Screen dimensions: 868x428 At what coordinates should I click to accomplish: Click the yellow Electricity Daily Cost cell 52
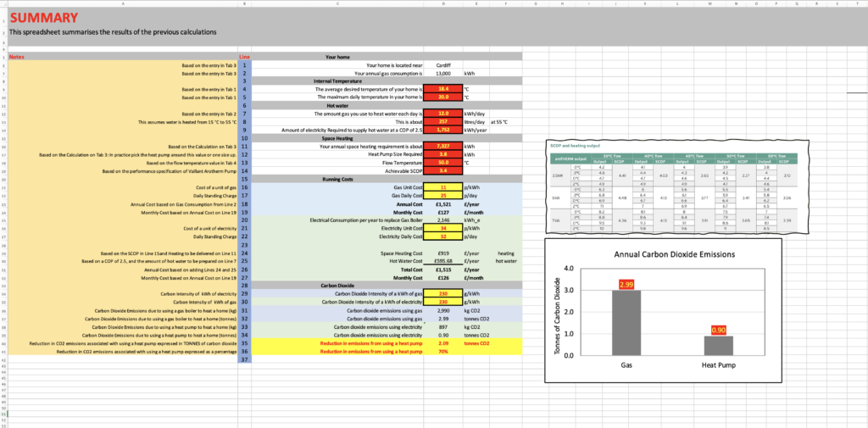click(442, 236)
